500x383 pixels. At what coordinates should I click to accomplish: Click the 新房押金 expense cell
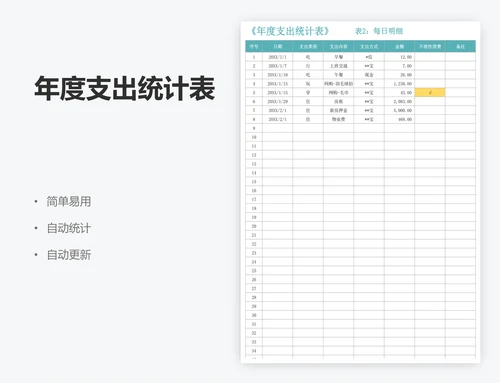[x=339, y=110]
